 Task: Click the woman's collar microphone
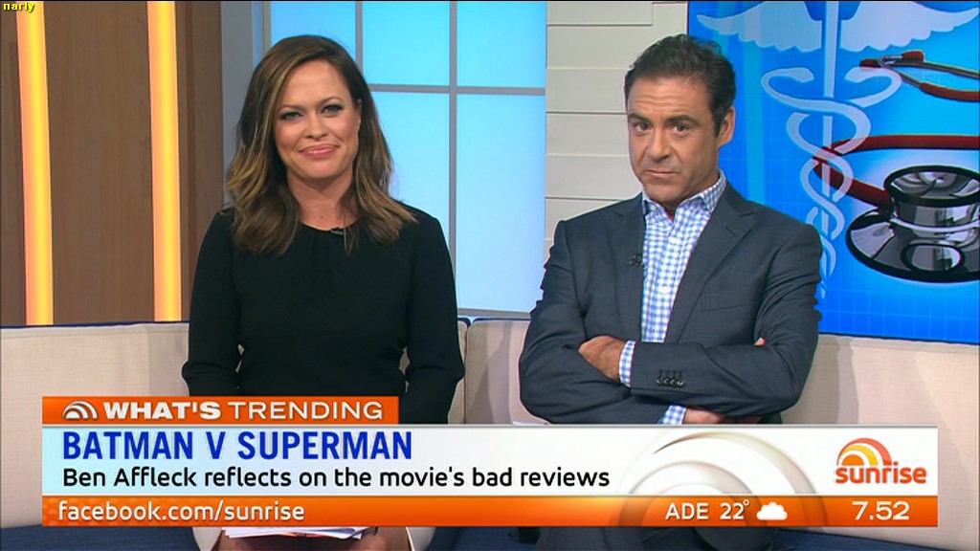pos(342,233)
